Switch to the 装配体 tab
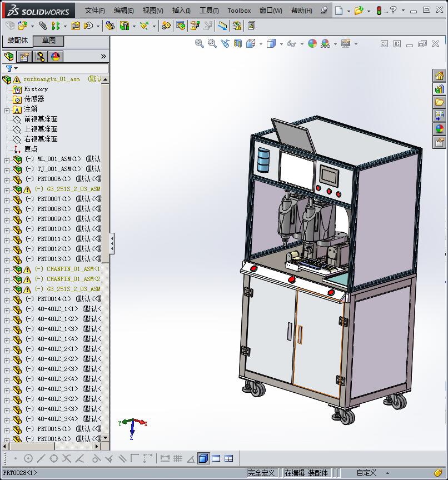The height and width of the screenshot is (480, 448). coord(17,41)
